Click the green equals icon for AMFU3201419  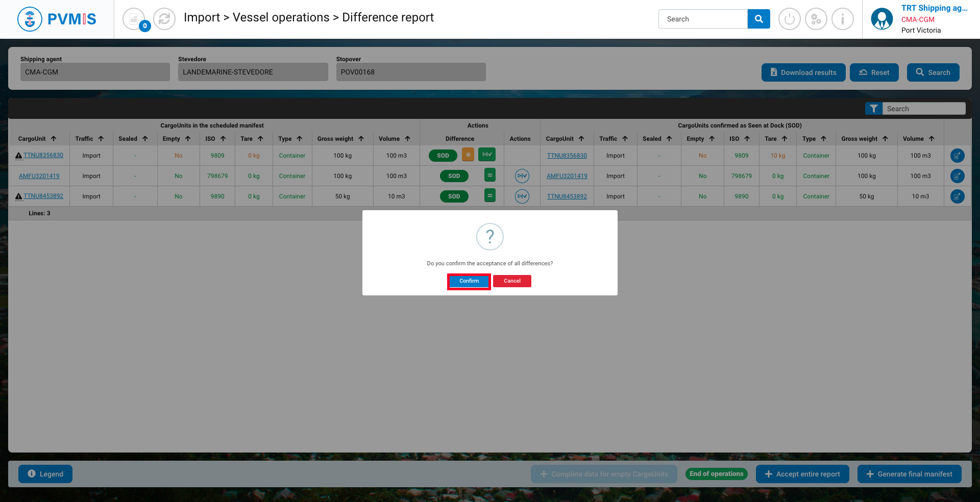(489, 175)
